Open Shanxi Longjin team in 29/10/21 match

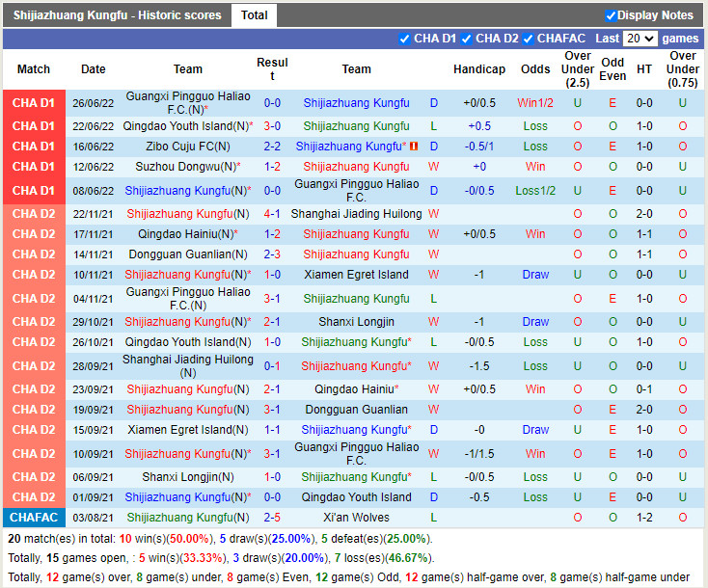(x=356, y=322)
